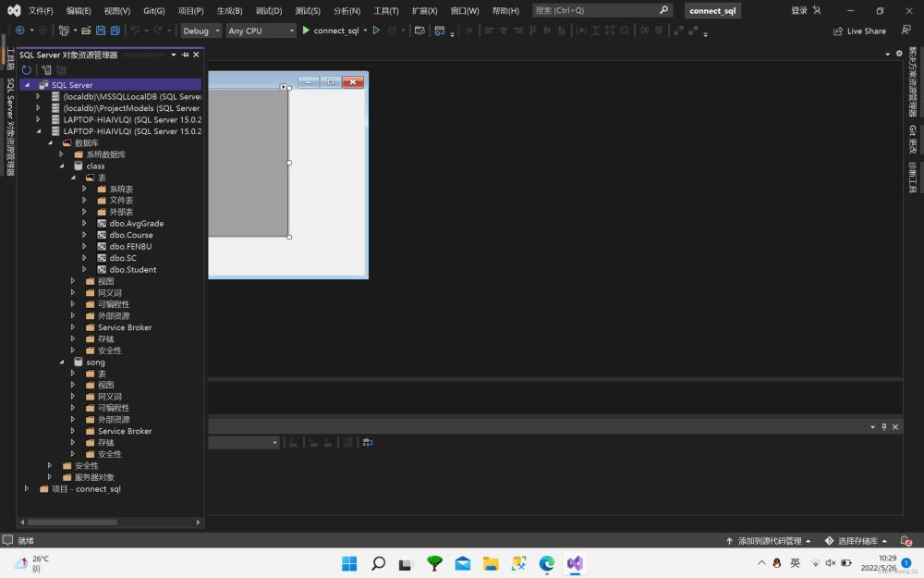Open the Debug configuration dropdown
Viewport: 924px width, 578px height.
pos(201,31)
